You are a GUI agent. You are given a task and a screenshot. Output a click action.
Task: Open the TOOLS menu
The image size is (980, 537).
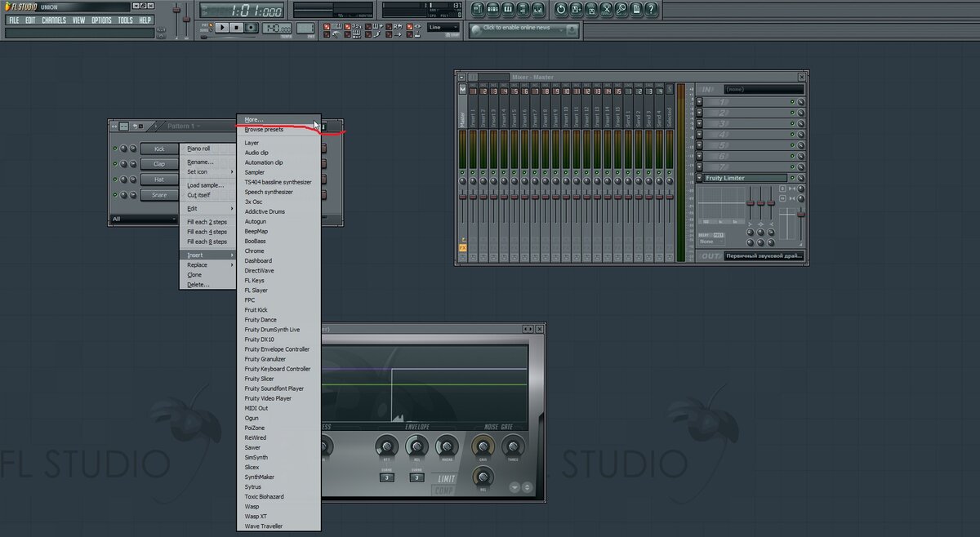coord(125,20)
